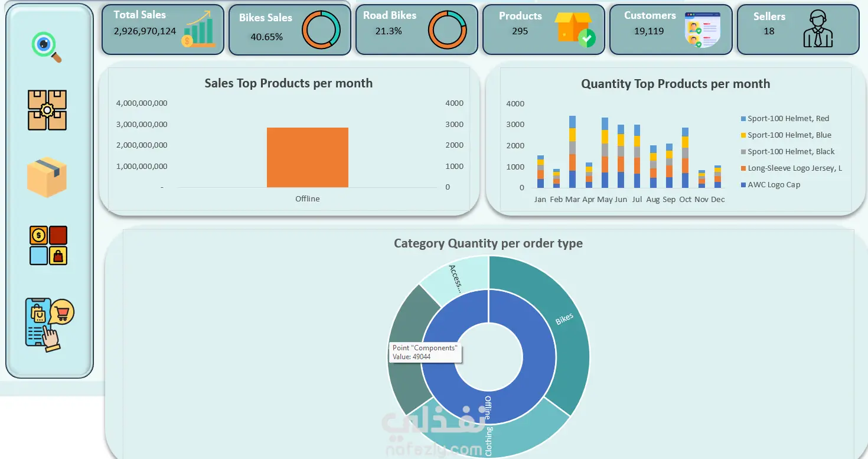Click the orange Offline sales bar
868x459 pixels.
point(308,158)
